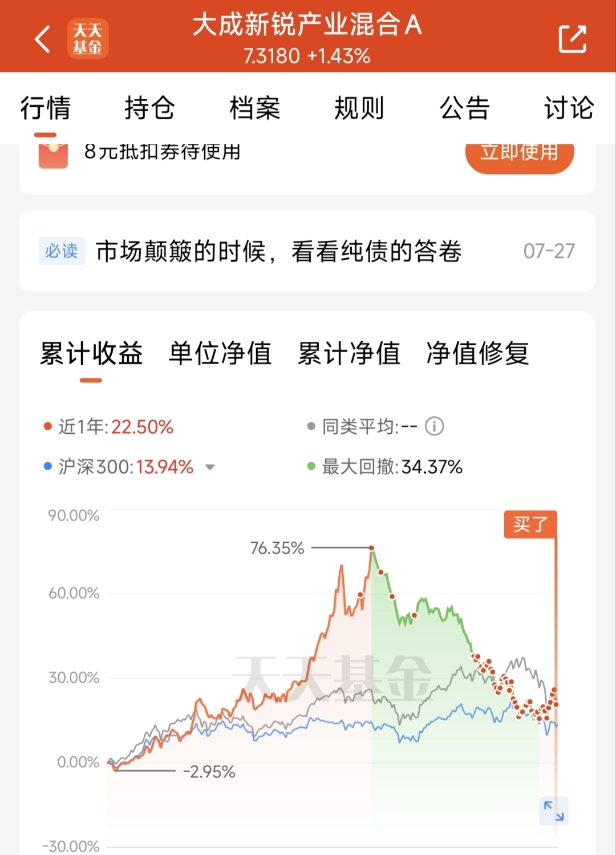Image resolution: width=616 pixels, height=855 pixels.
Task: Expand chart with fullscreen arrows icon
Action: [554, 810]
